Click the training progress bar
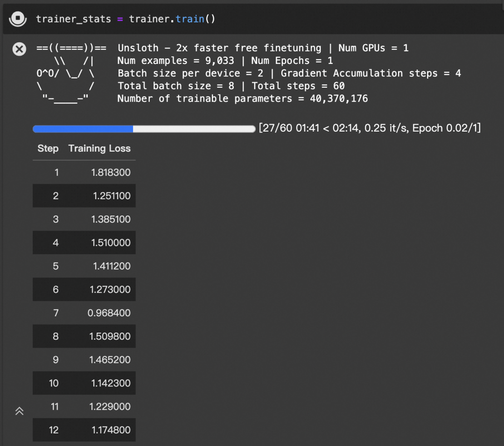 point(144,129)
